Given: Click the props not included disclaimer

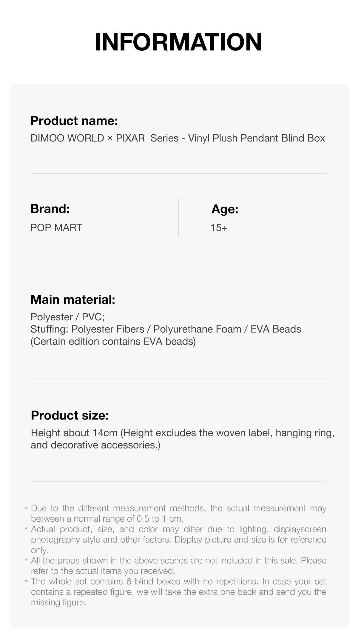Looking at the screenshot, I should pyautogui.click(x=178, y=566).
